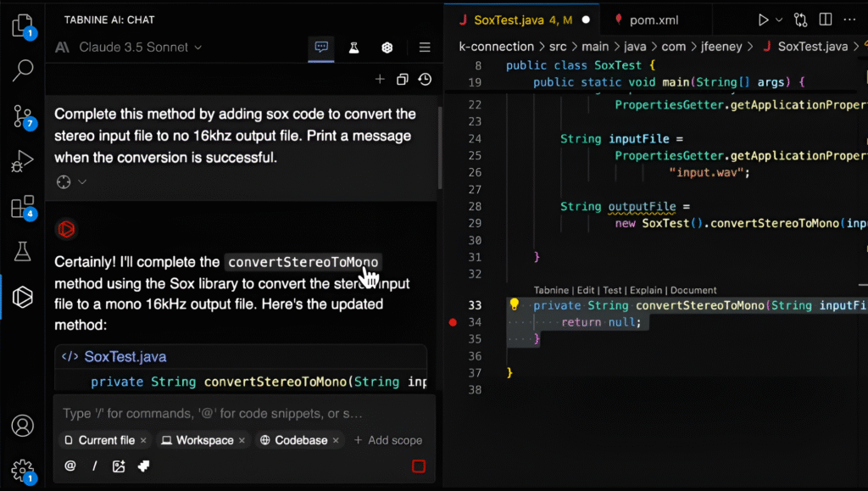Click the convertStereoToMono inline code reference

point(303,262)
